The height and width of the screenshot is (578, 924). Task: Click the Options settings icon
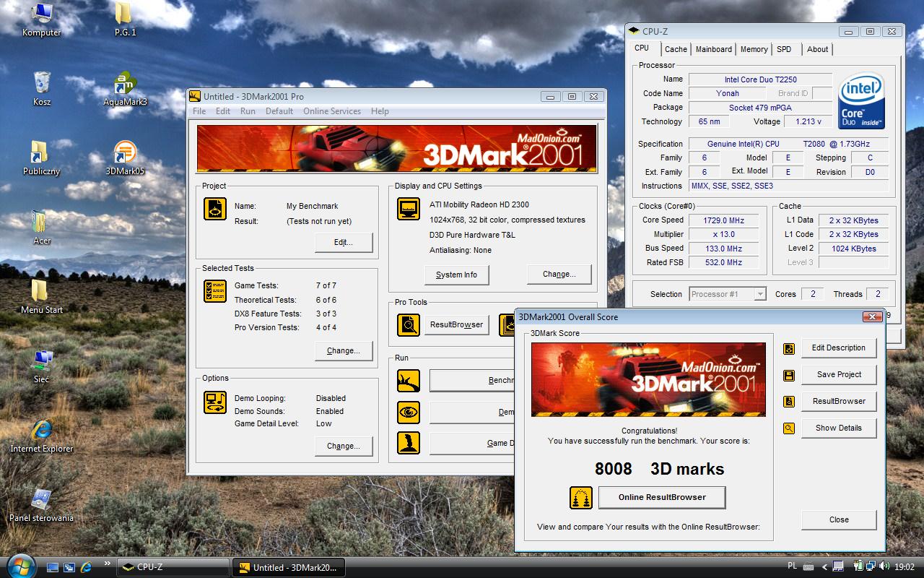[x=215, y=402]
